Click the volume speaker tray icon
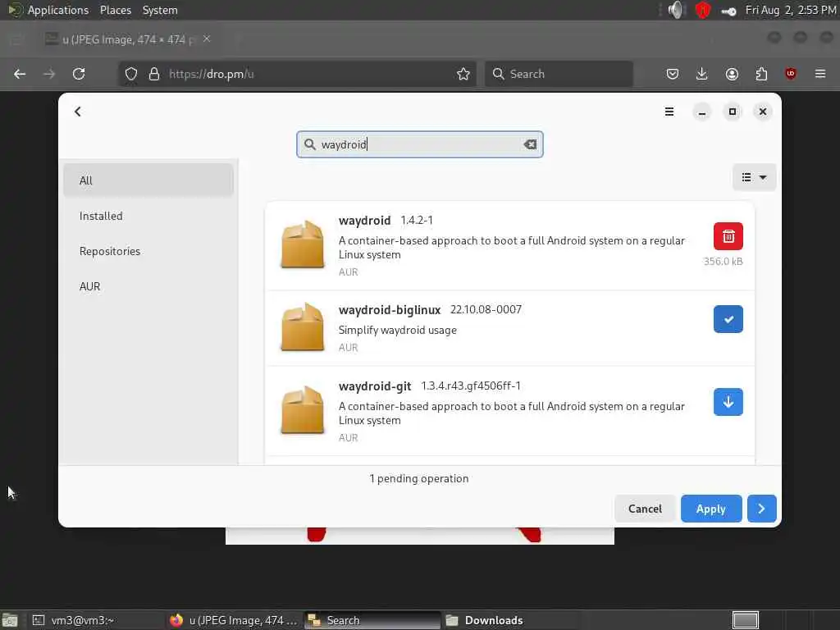The width and height of the screenshot is (840, 630). pos(677,10)
